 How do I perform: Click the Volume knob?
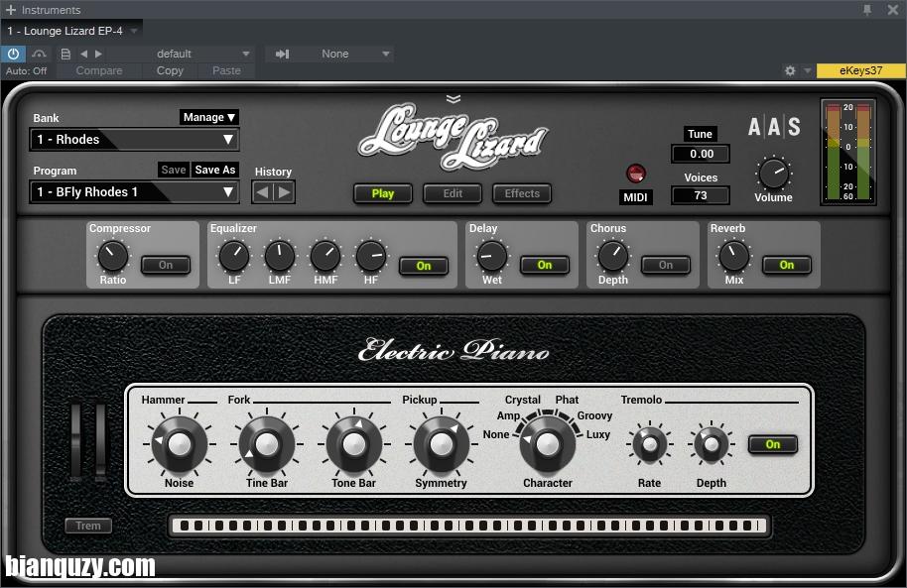tap(773, 173)
